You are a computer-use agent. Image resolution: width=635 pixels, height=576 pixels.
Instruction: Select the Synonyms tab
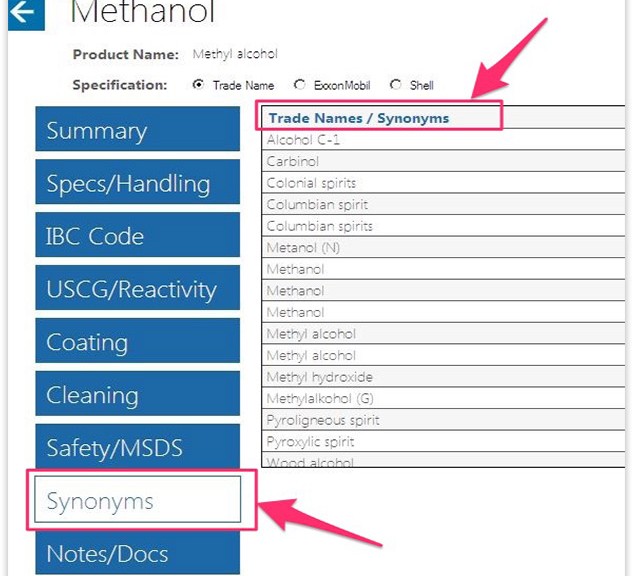pos(138,499)
